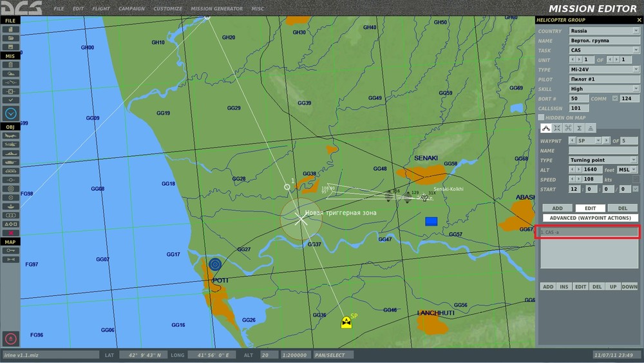Open the trigger rules switch icon
Viewport: 644px width, 363px height.
point(11,83)
